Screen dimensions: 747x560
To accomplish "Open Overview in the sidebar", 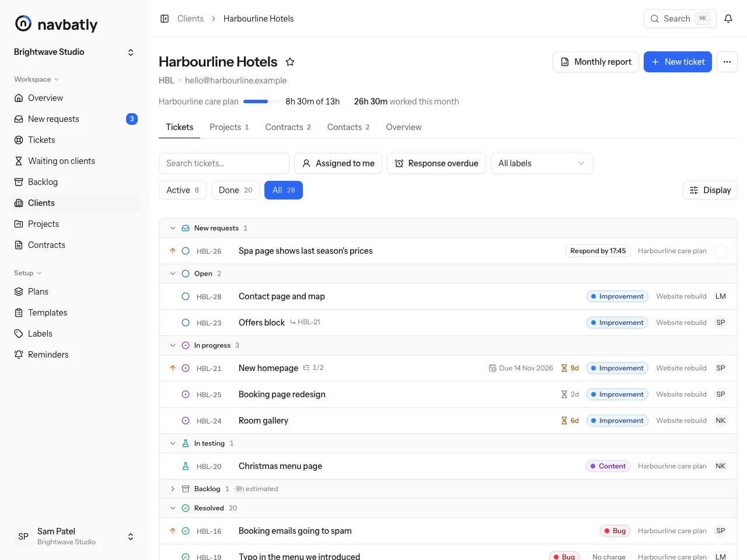I will (75, 98).
